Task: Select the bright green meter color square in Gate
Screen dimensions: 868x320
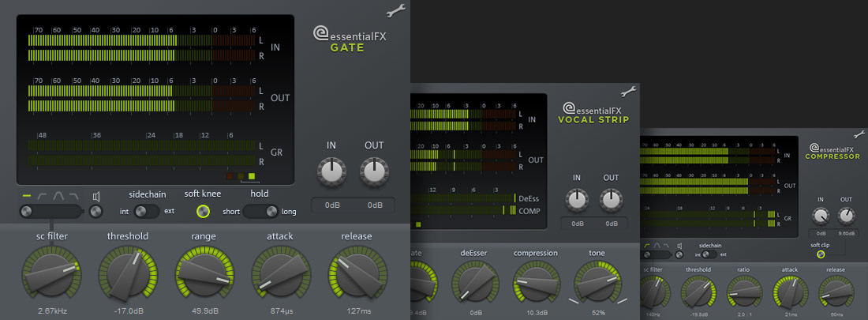Action: click(252, 176)
